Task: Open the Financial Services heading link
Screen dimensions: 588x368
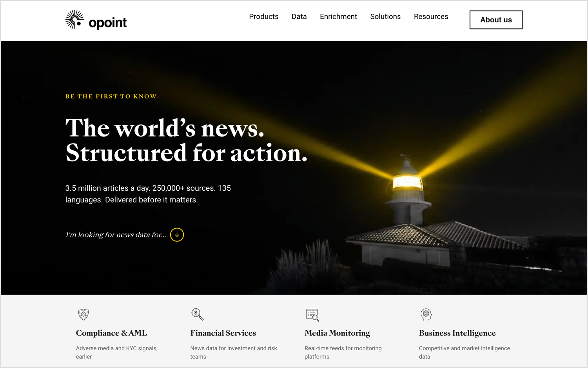Action: (223, 333)
